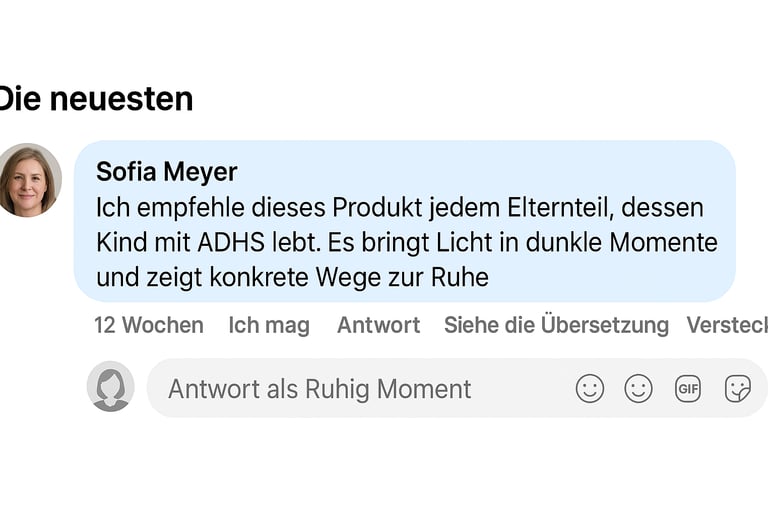This screenshot has height=516, width=768.
Task: Like the comment with "Ich mag"
Action: pyautogui.click(x=269, y=325)
